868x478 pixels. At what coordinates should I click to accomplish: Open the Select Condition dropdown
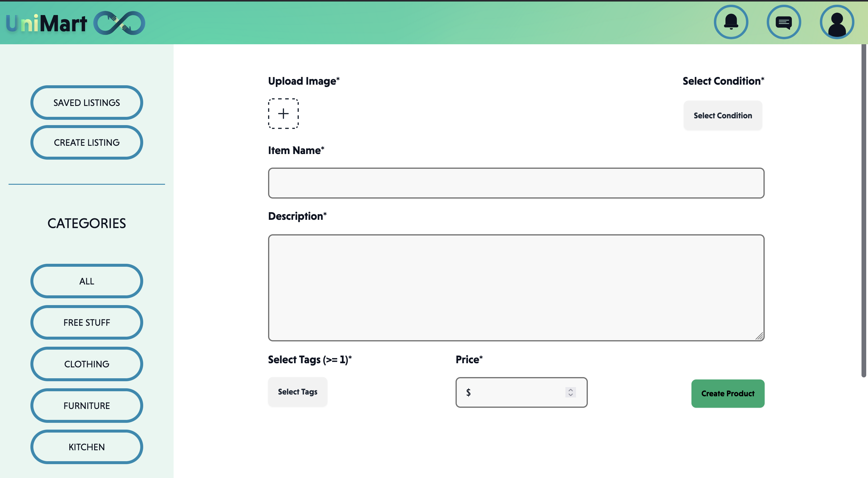point(722,116)
